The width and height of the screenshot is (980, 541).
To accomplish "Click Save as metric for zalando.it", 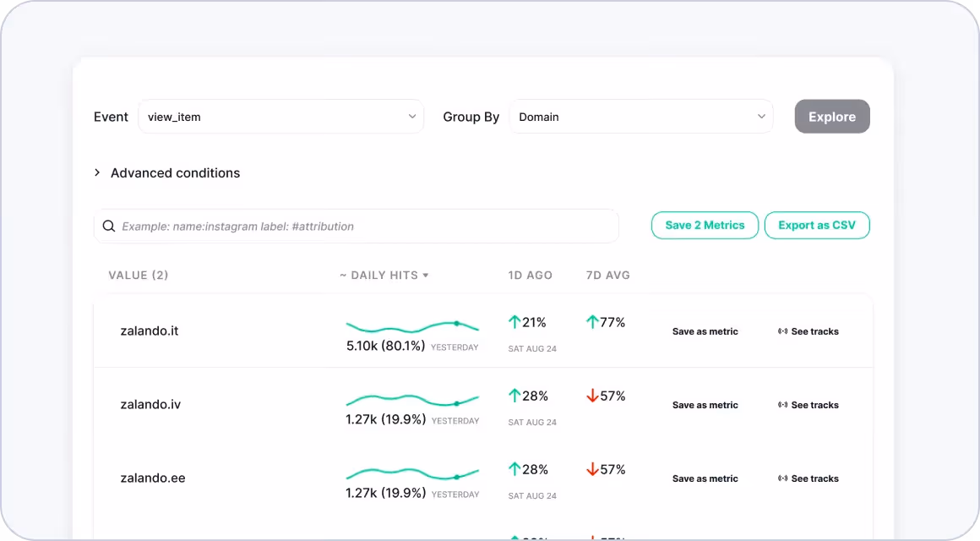I will (705, 331).
